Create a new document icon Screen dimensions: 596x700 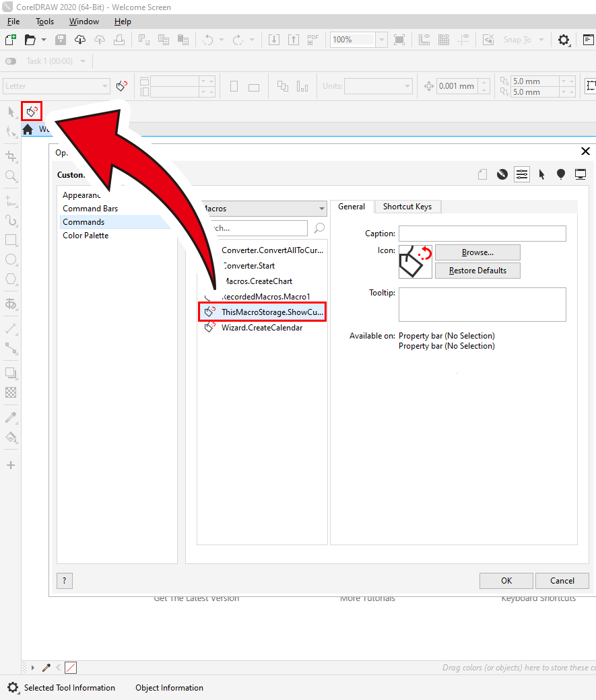[11, 40]
